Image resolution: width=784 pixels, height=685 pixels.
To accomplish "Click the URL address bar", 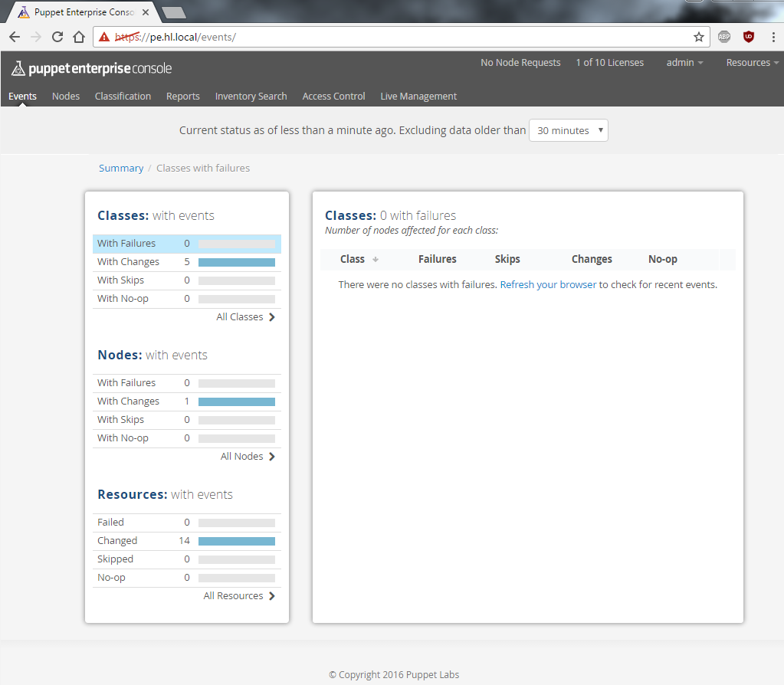I will click(402, 37).
